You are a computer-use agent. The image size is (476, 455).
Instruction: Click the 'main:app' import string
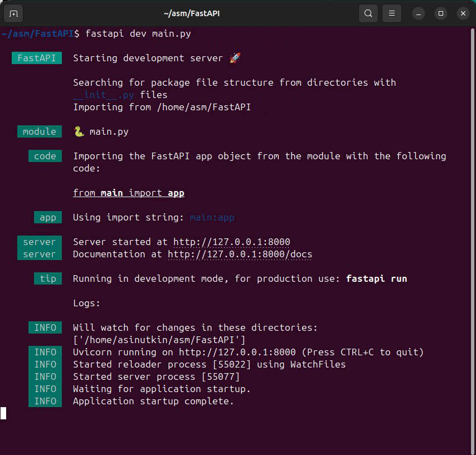[212, 217]
